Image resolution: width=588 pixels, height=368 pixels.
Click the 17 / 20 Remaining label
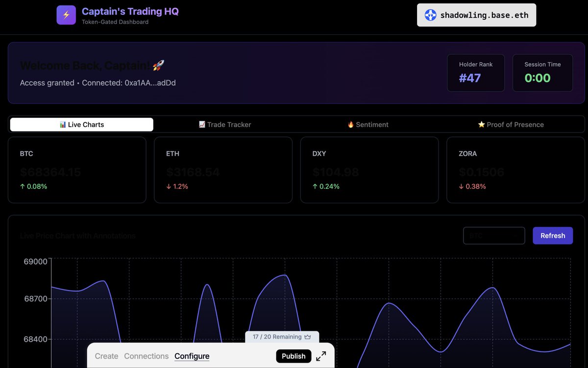pyautogui.click(x=277, y=337)
